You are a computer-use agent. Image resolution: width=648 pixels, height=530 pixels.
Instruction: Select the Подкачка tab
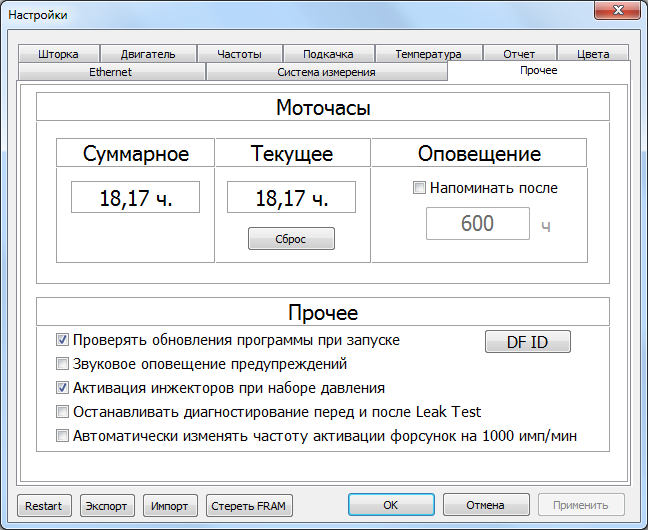(x=328, y=54)
